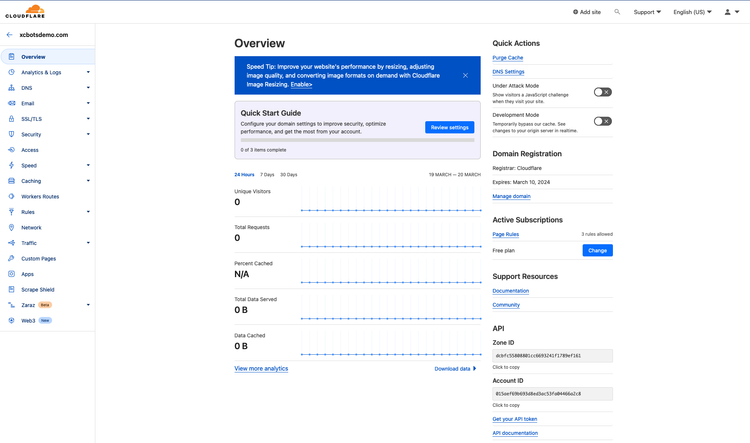Click the back arrow beside xcbotsdemo.com
750x443 pixels.
tap(10, 35)
